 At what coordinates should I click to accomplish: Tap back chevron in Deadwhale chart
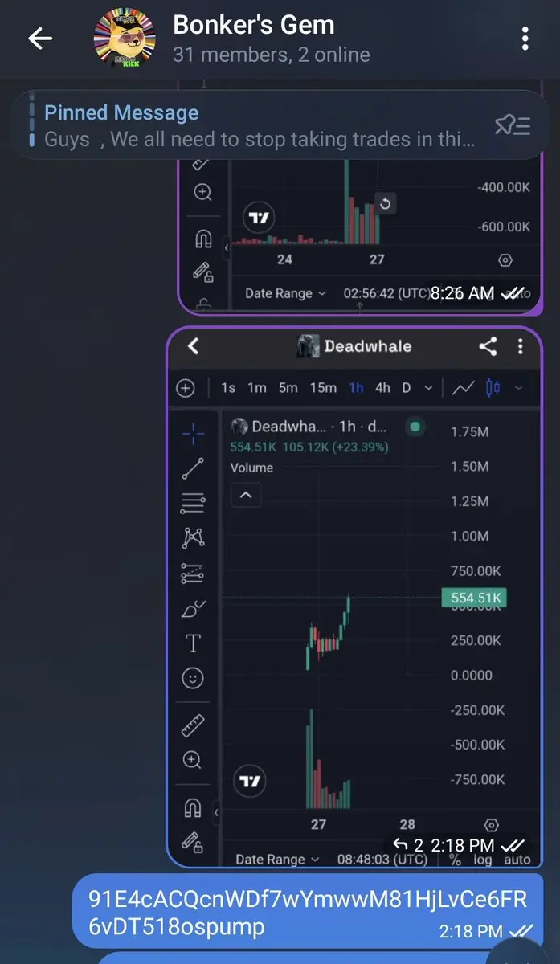192,346
